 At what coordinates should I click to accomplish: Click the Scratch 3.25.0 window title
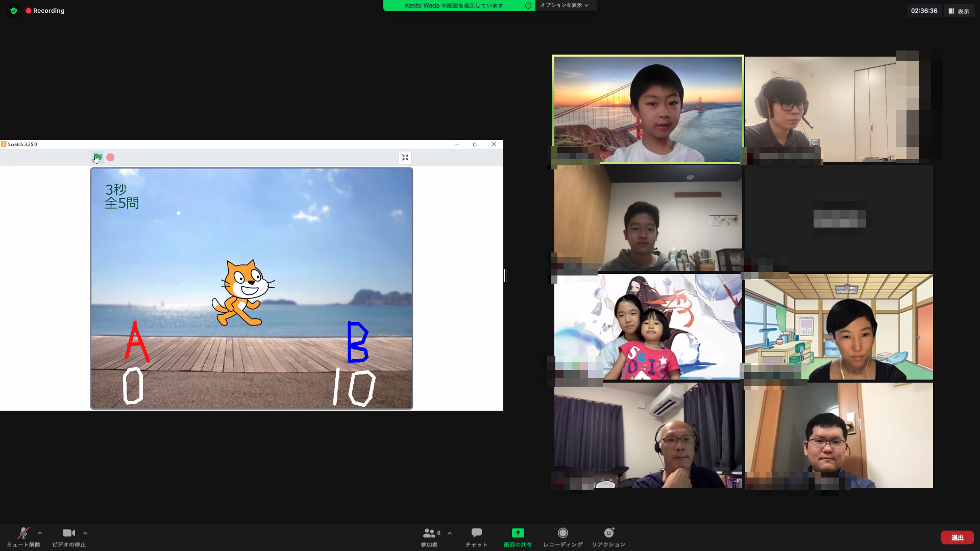(22, 144)
